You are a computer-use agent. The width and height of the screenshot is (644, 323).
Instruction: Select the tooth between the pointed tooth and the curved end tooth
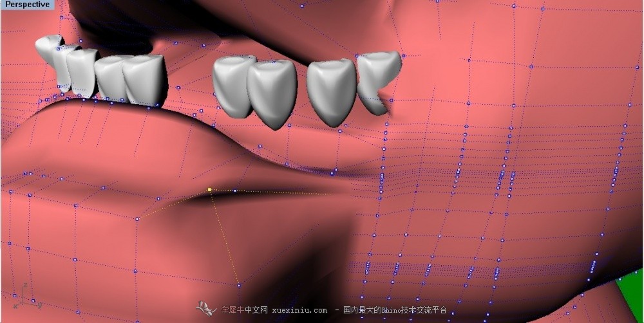[x=330, y=91]
